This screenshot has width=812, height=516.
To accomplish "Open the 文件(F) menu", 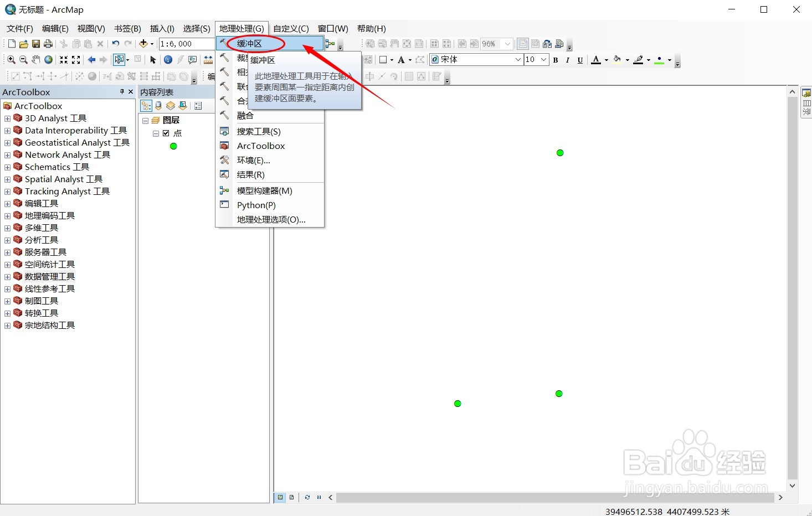I will (x=20, y=29).
